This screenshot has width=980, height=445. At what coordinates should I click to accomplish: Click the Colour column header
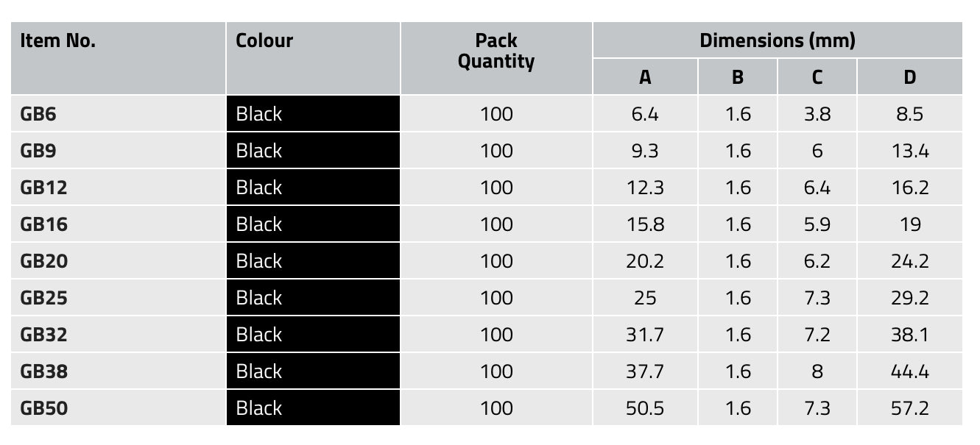(x=264, y=41)
